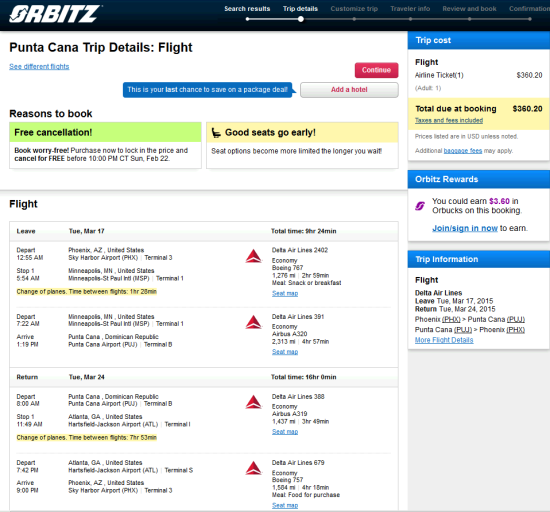
Task: Click the last chance package deal banner
Action: (208, 90)
